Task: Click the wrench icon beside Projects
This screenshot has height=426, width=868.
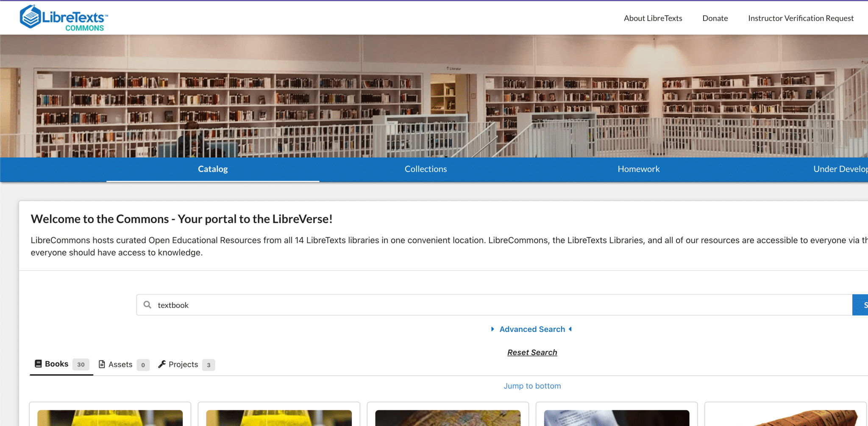Action: 162,364
